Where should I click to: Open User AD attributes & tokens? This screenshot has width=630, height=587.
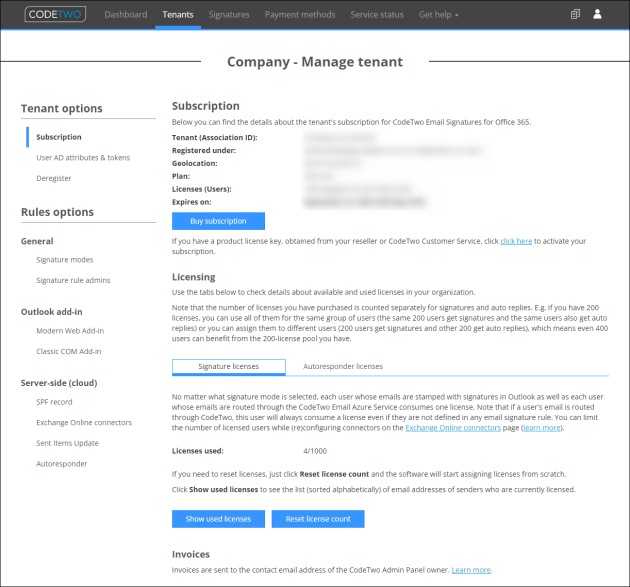(83, 157)
